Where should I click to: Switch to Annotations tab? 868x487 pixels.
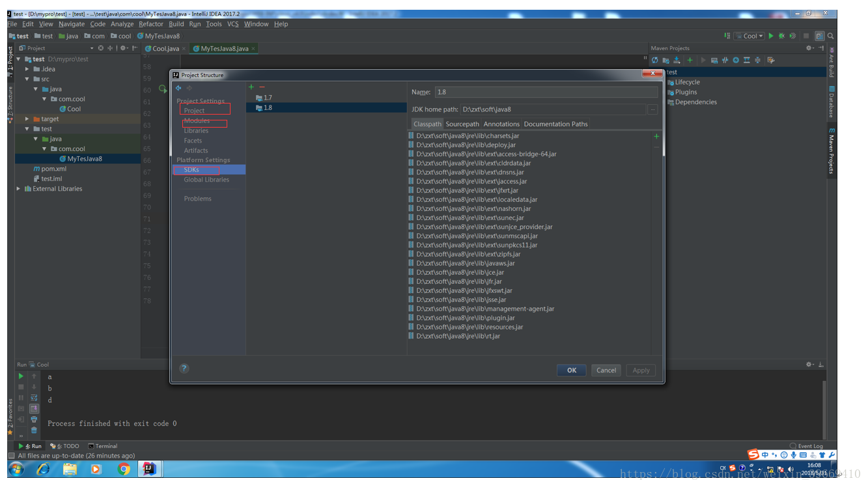coord(501,124)
